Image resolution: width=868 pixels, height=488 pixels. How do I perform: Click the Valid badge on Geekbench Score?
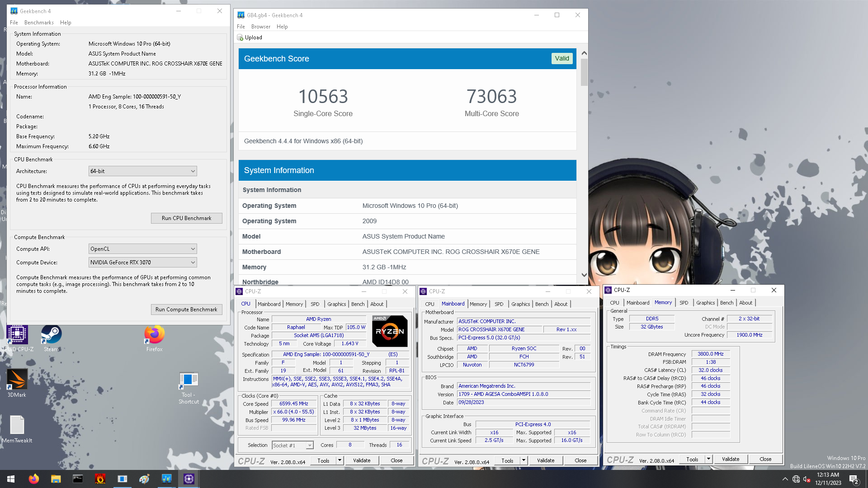(x=562, y=58)
